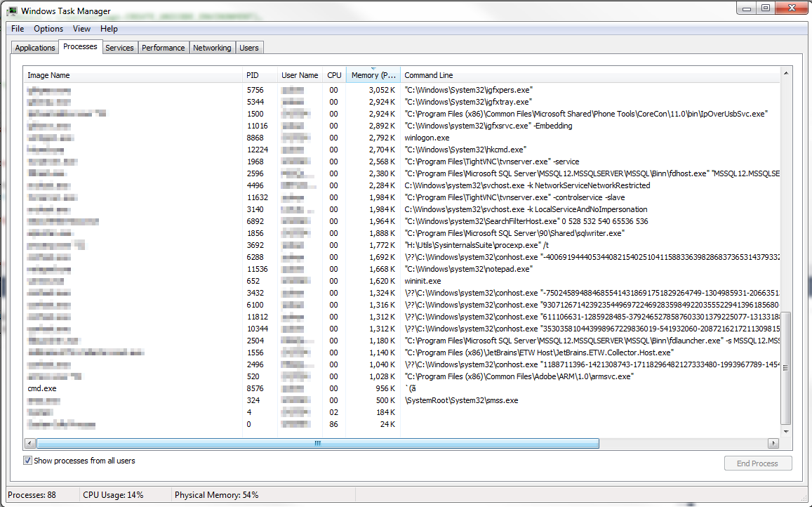Select the procexp.exe /t row
This screenshot has width=812, height=507.
402,245
